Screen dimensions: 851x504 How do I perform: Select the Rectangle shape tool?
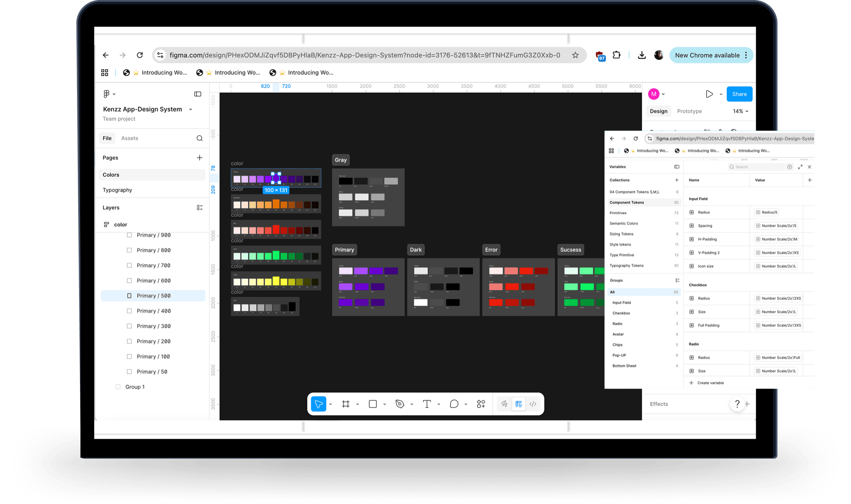(373, 404)
